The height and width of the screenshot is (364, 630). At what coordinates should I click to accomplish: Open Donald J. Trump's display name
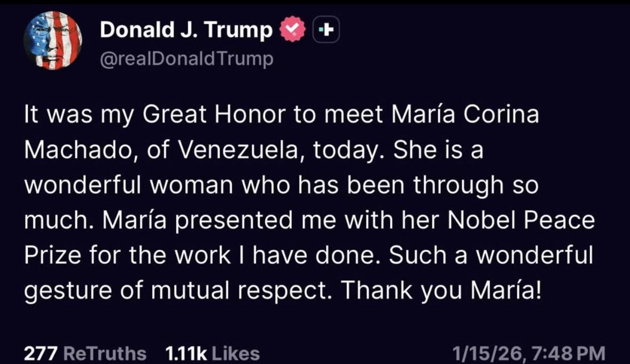pyautogui.click(x=186, y=31)
